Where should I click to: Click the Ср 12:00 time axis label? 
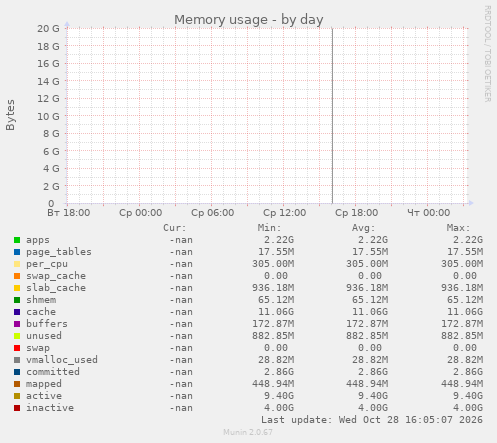[285, 213]
